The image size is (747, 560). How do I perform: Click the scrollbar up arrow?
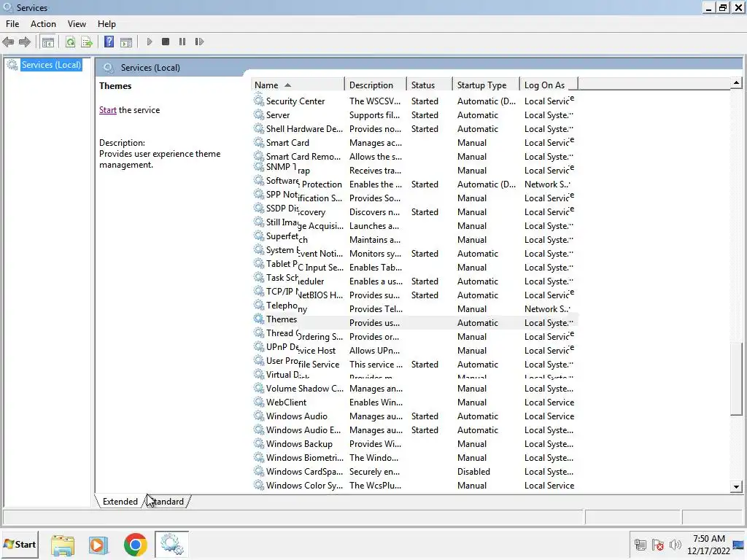736,83
